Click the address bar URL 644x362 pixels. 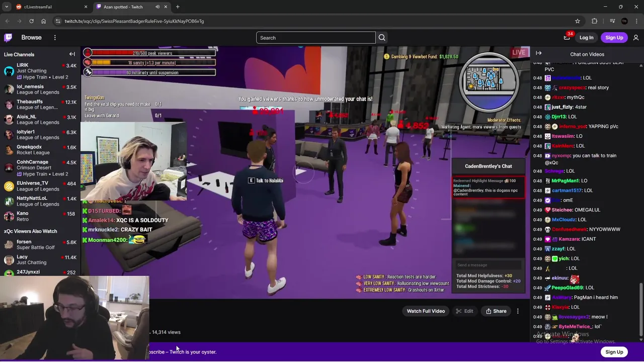(134, 21)
